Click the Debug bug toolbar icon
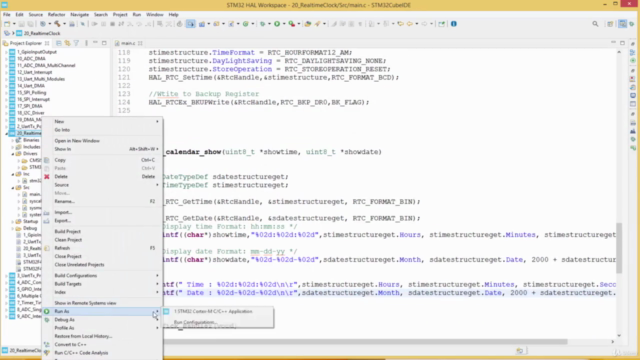The height and width of the screenshot is (360, 640). click(x=262, y=24)
